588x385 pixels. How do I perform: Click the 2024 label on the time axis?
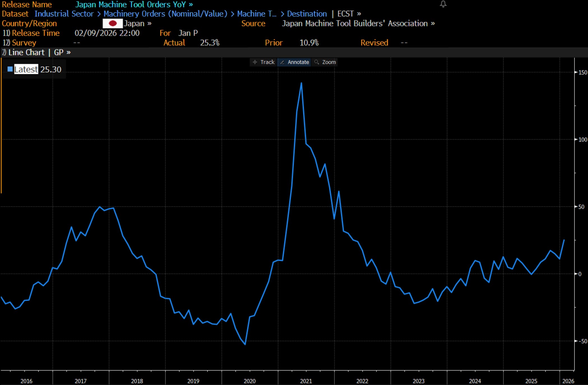click(x=475, y=381)
